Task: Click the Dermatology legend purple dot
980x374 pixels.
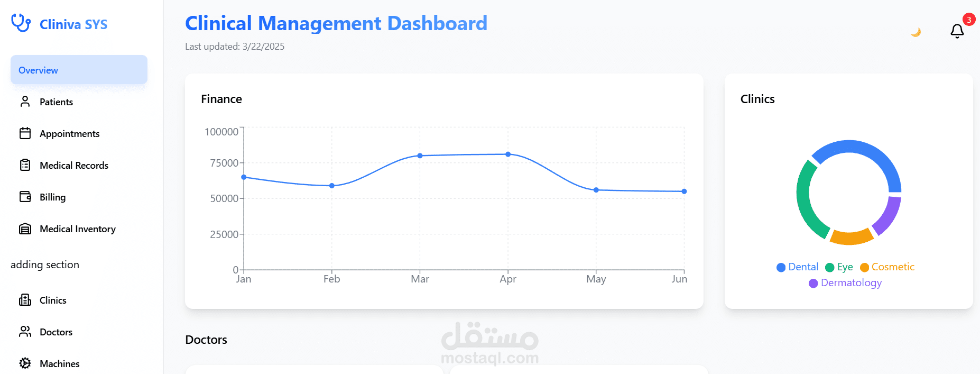Action: [813, 284]
